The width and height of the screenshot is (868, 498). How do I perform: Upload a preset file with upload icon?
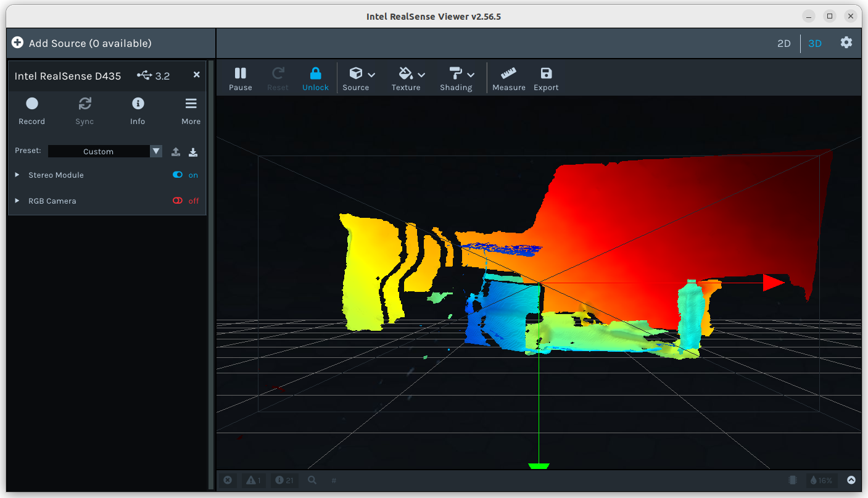pos(176,152)
